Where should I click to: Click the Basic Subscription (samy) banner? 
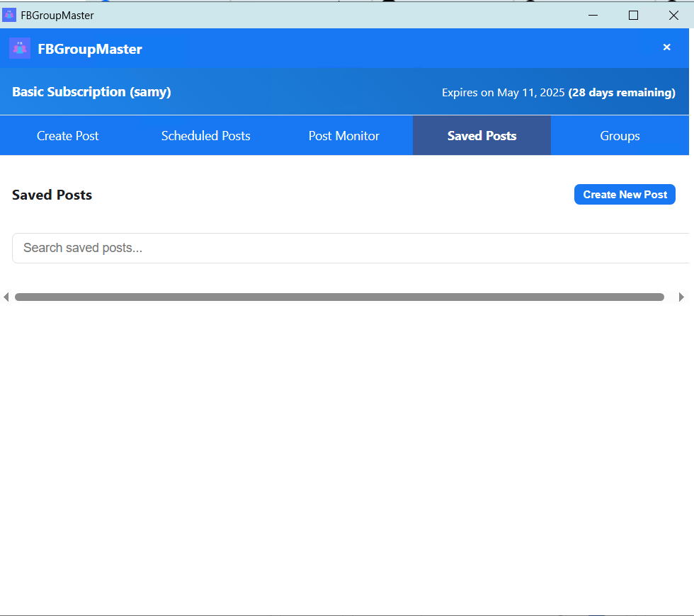tap(91, 92)
